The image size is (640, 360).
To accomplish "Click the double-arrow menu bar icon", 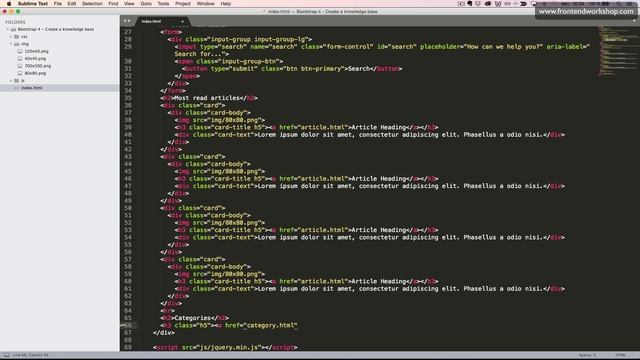I will [x=523, y=4].
